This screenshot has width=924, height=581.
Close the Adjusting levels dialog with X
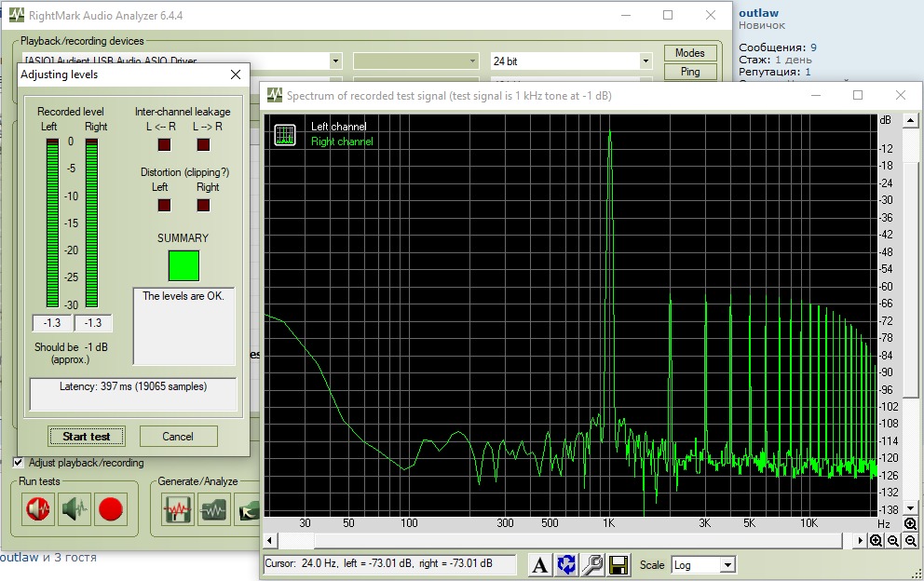236,74
